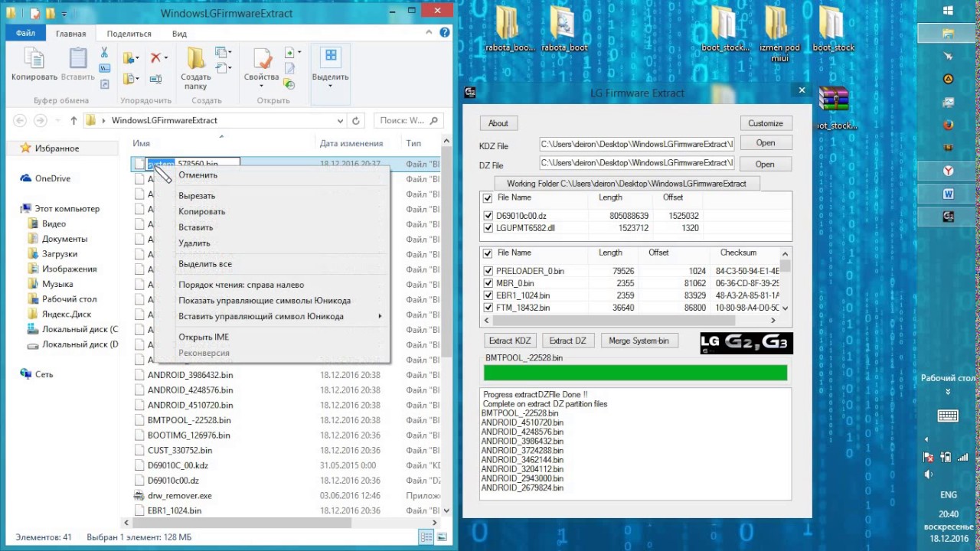Uncheck the D69010c00.dz checkbox

pos(488,216)
